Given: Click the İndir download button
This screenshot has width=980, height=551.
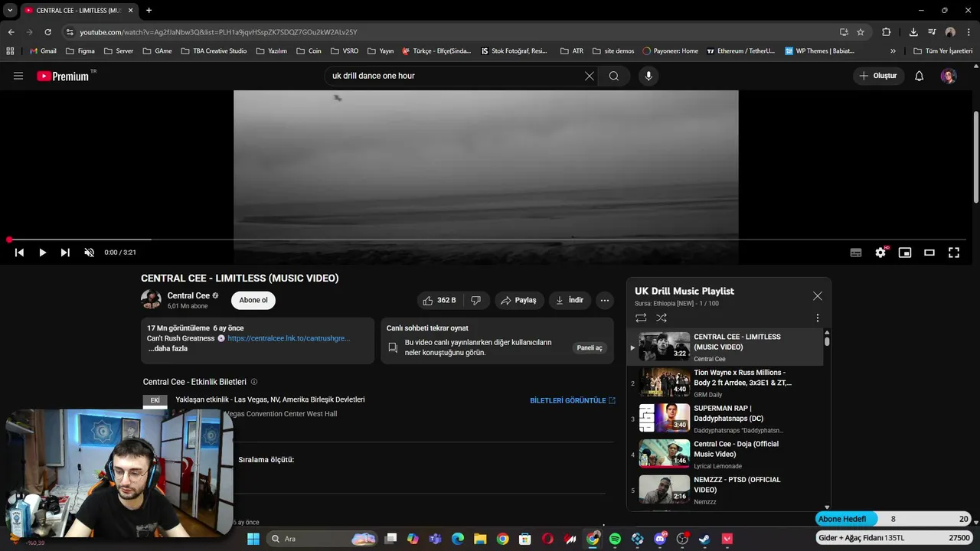Looking at the screenshot, I should coord(570,300).
